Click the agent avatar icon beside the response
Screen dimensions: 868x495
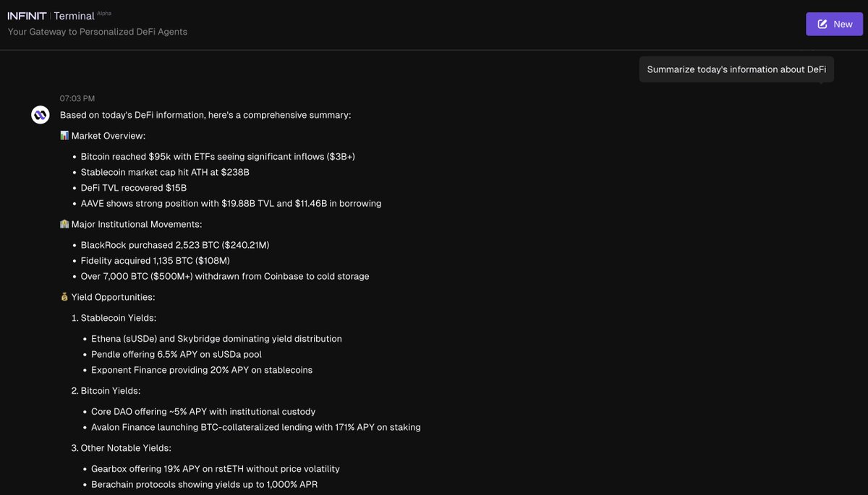41,115
